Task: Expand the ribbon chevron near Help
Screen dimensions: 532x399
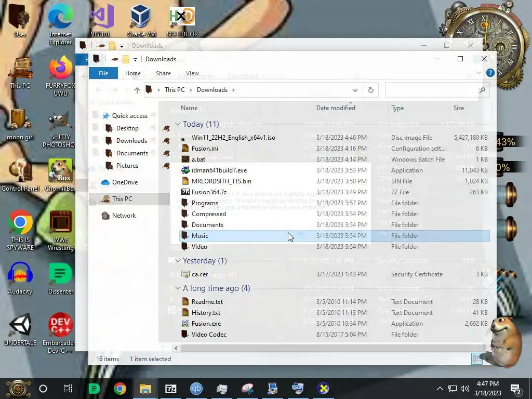Action: click(478, 73)
